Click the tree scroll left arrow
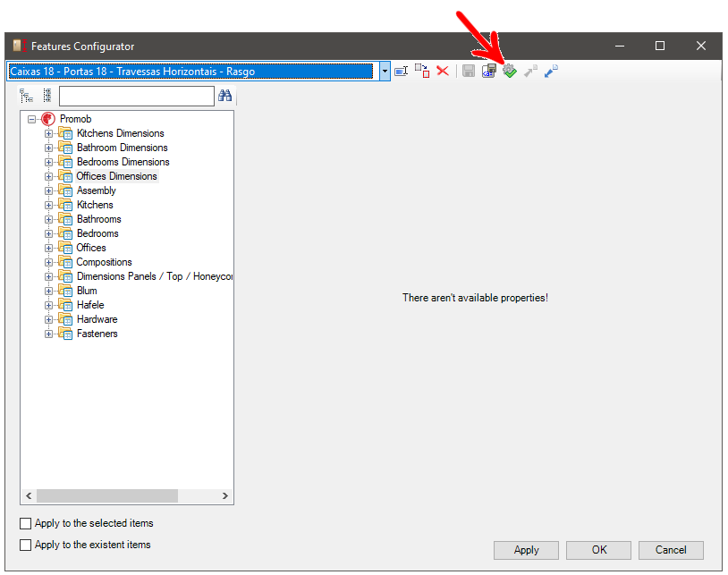728x575 pixels. click(29, 495)
